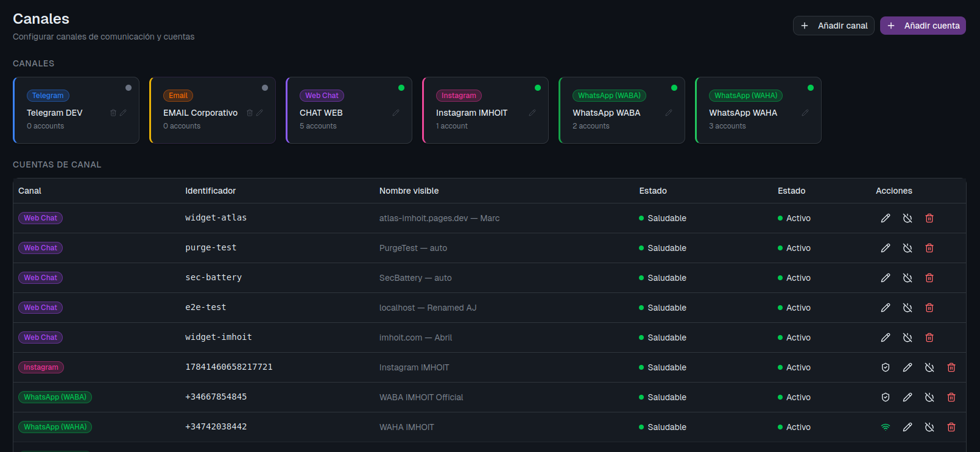
Task: Delete the widget-imhoit account via trash icon
Action: pos(929,337)
